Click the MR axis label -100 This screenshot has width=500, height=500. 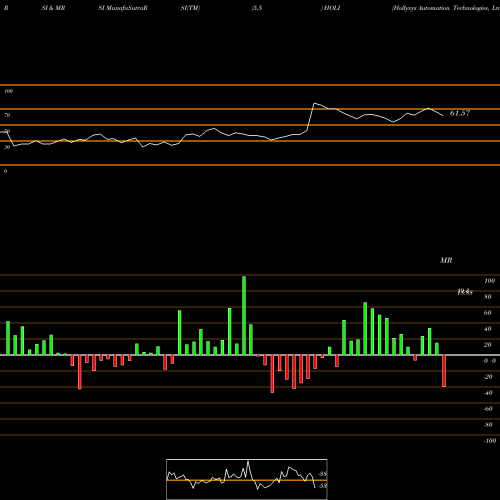click(490, 441)
